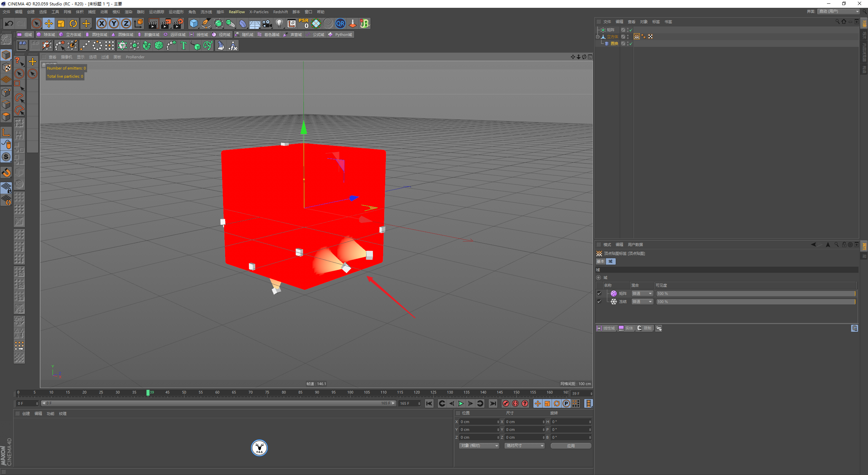Toggle visibility dots of 立方体 object

628,36
